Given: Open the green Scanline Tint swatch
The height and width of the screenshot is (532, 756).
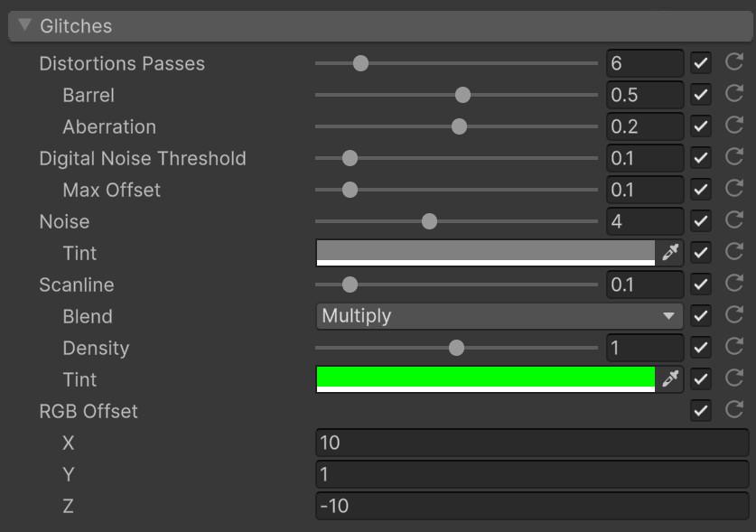Looking at the screenshot, I should point(485,378).
